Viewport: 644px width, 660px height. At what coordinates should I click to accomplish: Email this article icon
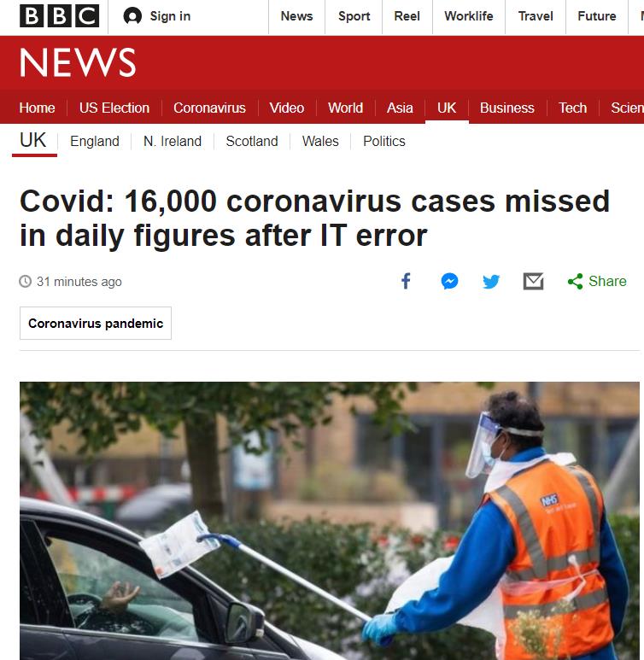pyautogui.click(x=533, y=281)
